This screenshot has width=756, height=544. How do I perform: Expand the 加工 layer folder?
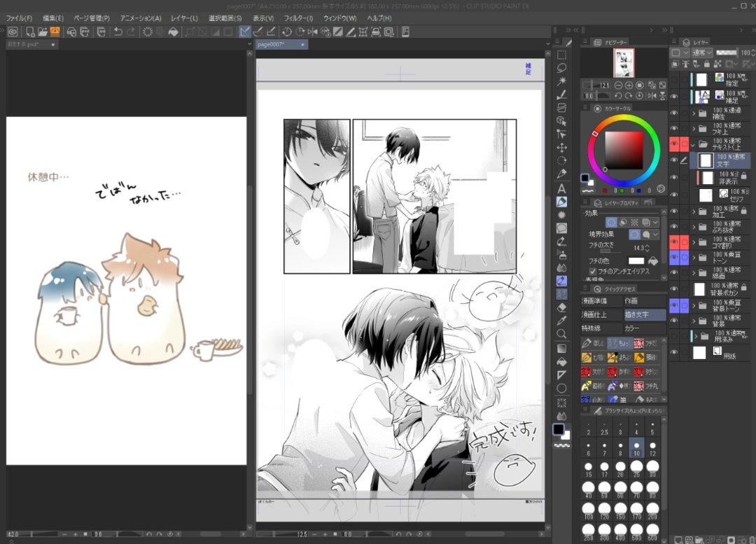(x=694, y=211)
